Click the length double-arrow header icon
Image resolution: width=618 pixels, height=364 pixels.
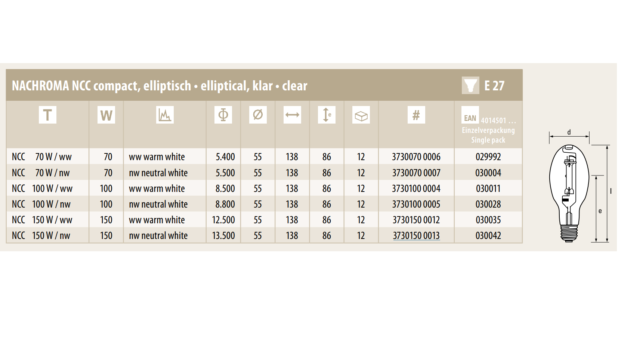[292, 115]
